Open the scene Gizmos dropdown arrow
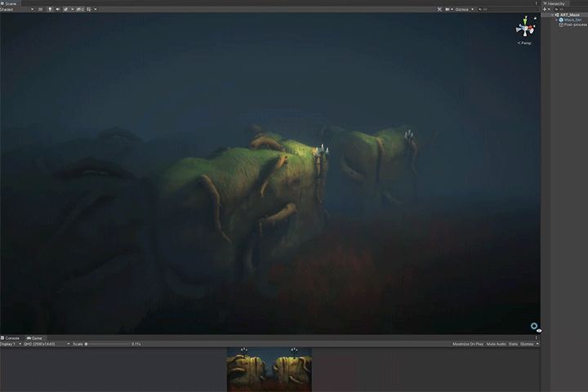588x392 pixels. click(473, 9)
